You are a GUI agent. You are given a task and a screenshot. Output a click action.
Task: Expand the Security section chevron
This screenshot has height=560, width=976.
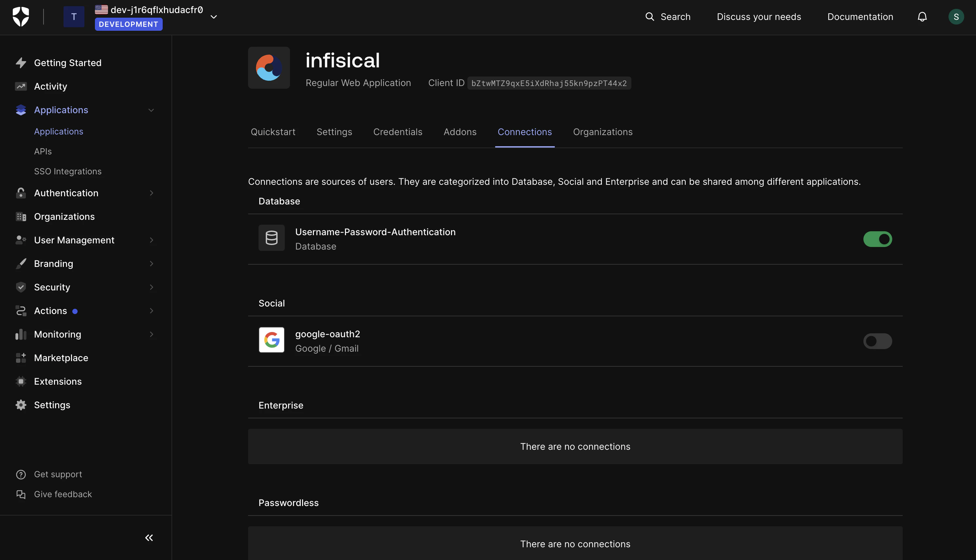click(151, 287)
